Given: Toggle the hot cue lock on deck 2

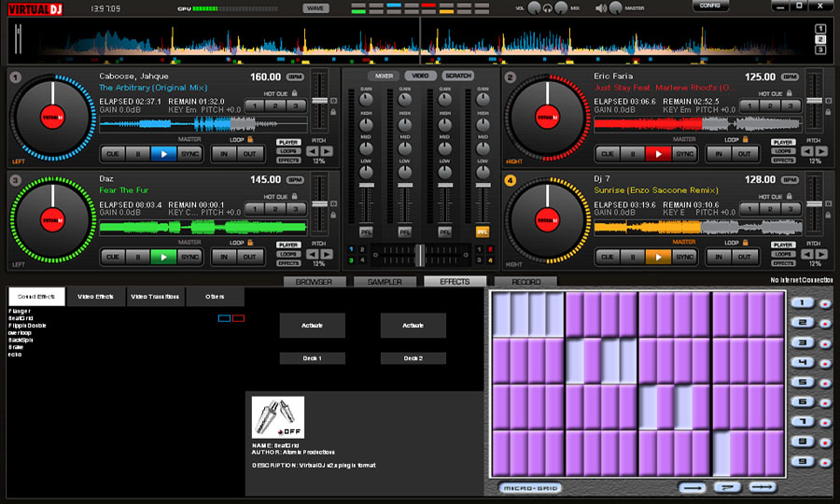Looking at the screenshot, I should coord(789,93).
